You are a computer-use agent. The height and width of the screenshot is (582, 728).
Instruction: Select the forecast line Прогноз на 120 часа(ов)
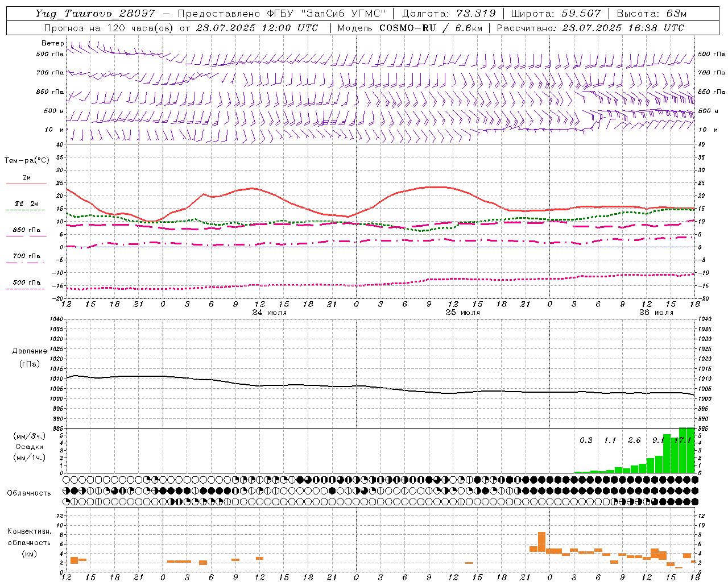(x=109, y=28)
